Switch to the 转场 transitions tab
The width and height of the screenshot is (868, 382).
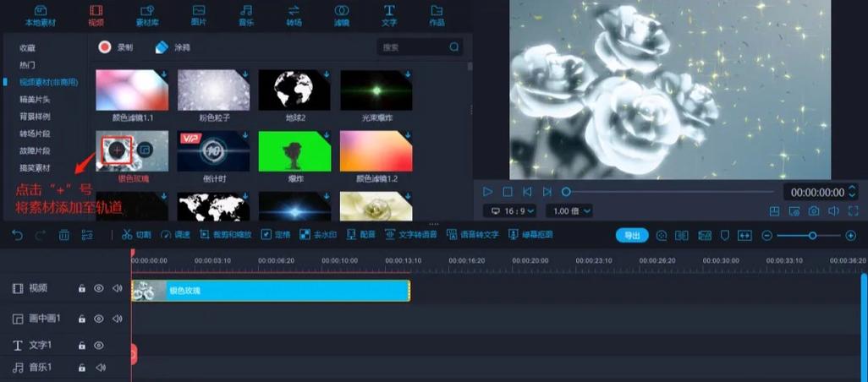(x=294, y=15)
